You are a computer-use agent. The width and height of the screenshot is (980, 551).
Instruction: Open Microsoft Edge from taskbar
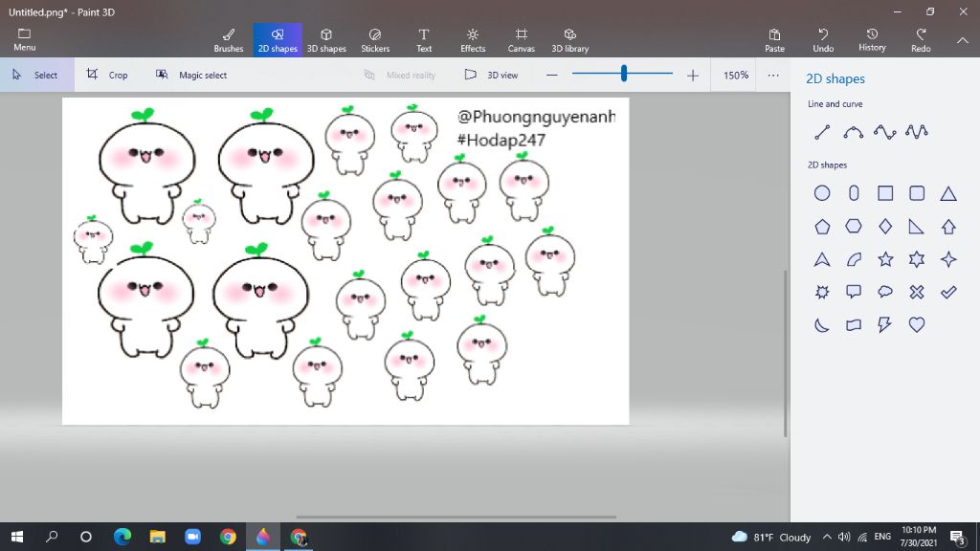122,537
